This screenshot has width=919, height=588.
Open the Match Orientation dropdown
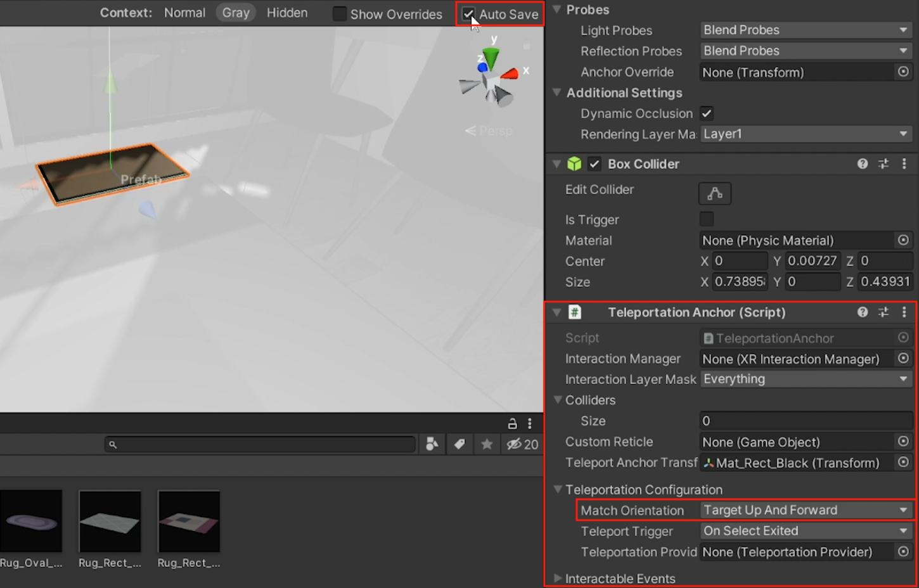[806, 510]
